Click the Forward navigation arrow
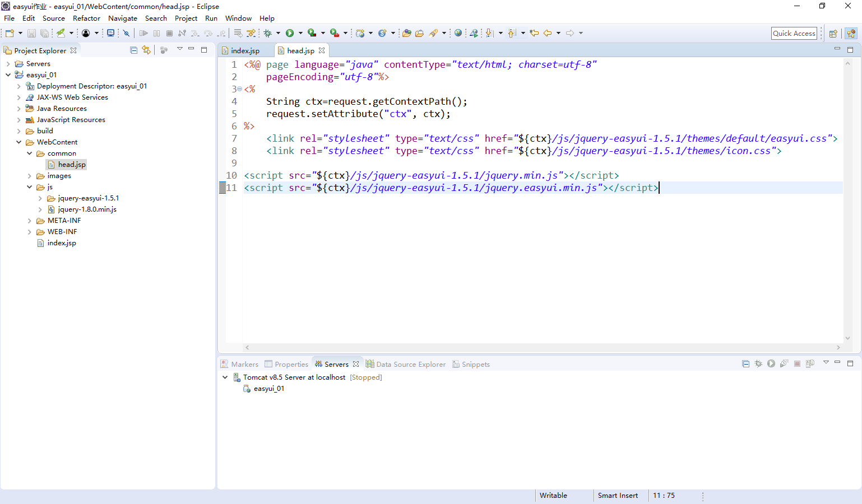Image resolution: width=862 pixels, height=504 pixels. (570, 33)
